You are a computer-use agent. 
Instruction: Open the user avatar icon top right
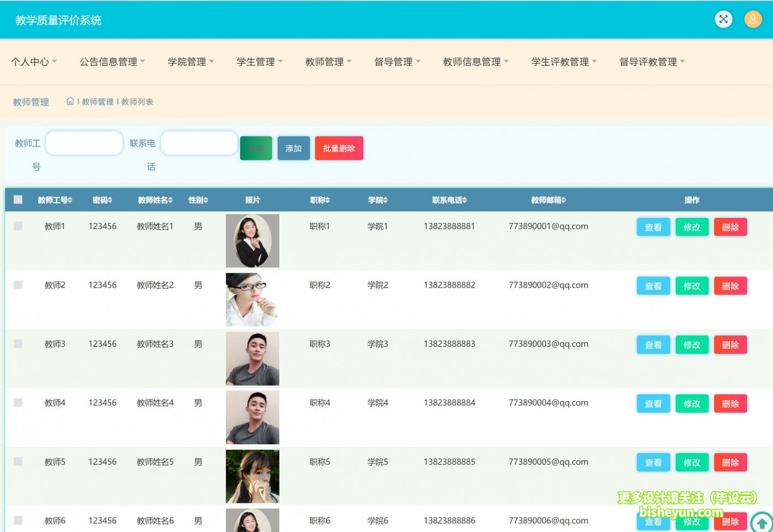tap(753, 19)
